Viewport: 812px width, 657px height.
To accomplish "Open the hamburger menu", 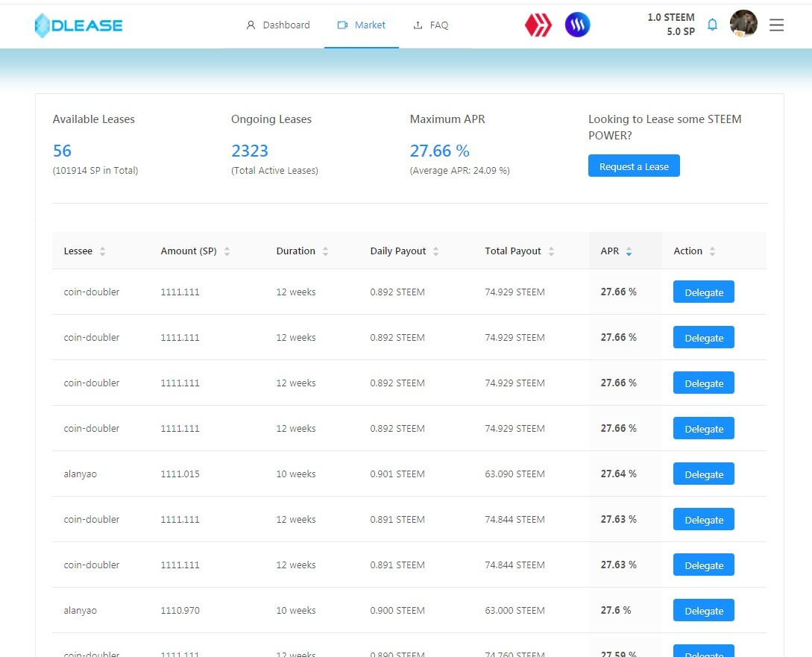I will tap(776, 25).
